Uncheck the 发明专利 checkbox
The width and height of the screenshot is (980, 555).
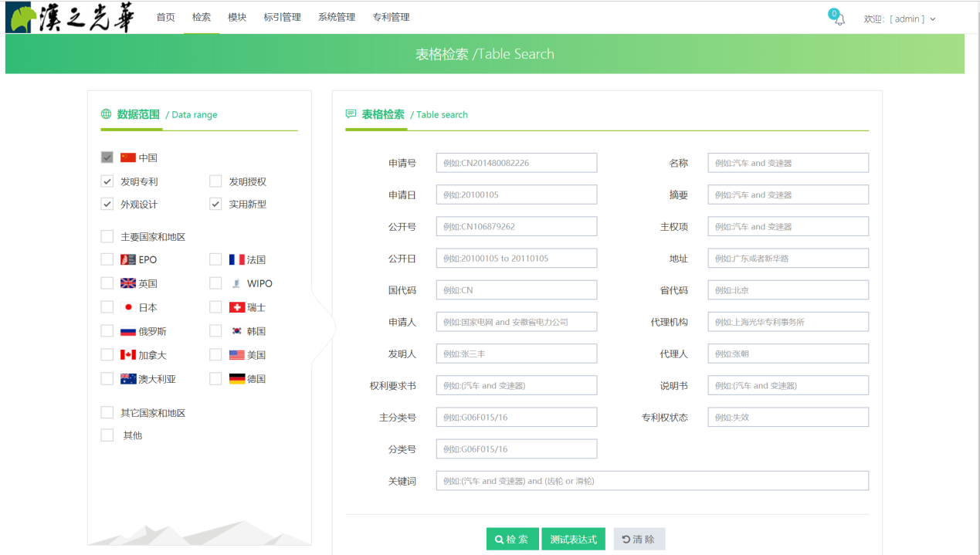pyautogui.click(x=107, y=181)
